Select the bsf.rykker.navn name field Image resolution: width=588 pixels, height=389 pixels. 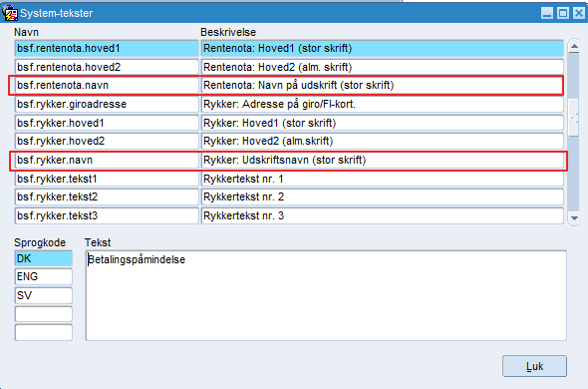(x=107, y=160)
